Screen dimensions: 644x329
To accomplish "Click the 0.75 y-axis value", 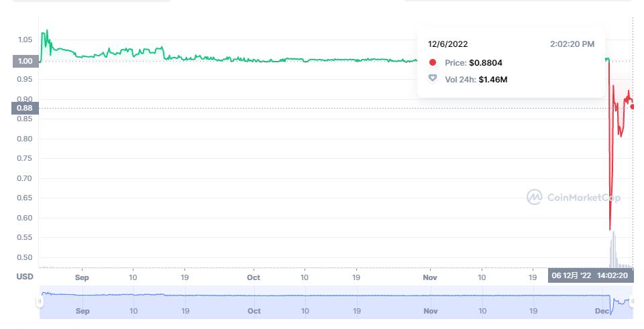I will click(25, 158).
